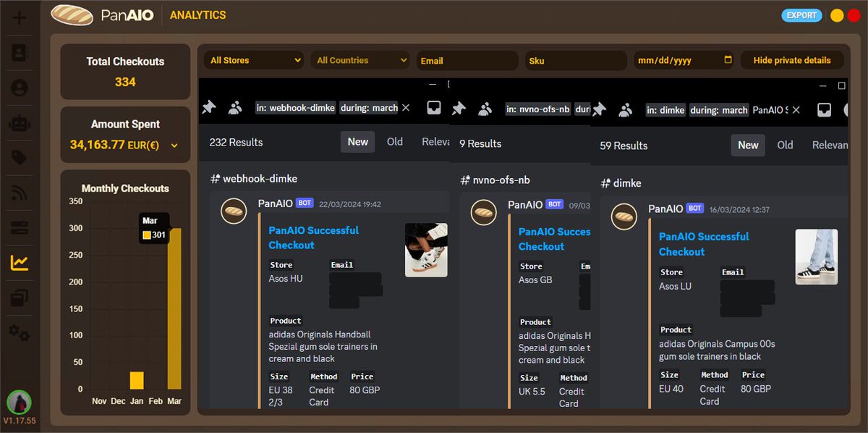Open PanAIO Successful Checkout link for Asos GB
The width and height of the screenshot is (868, 433).
point(554,239)
